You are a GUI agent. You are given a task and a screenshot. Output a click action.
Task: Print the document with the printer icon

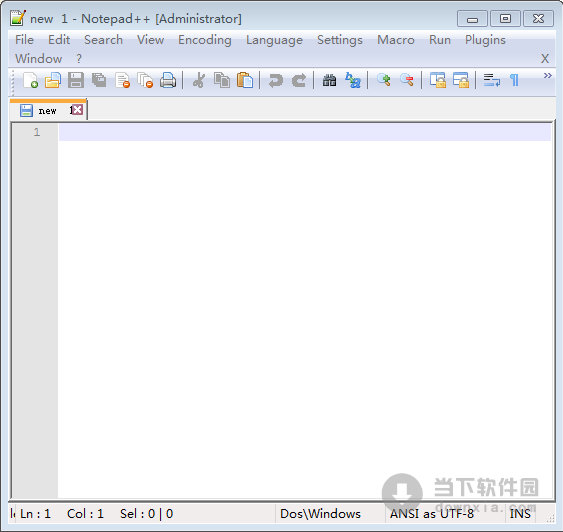tap(168, 80)
